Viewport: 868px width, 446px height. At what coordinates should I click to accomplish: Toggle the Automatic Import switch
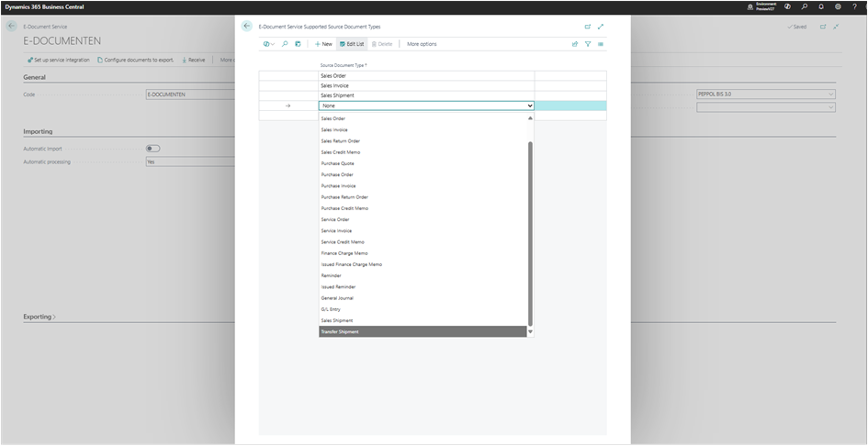pyautogui.click(x=152, y=149)
